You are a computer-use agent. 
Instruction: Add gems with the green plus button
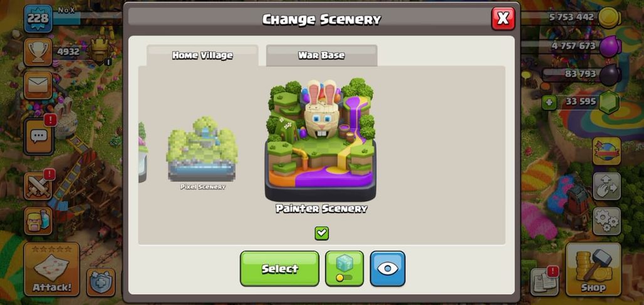pos(549,103)
